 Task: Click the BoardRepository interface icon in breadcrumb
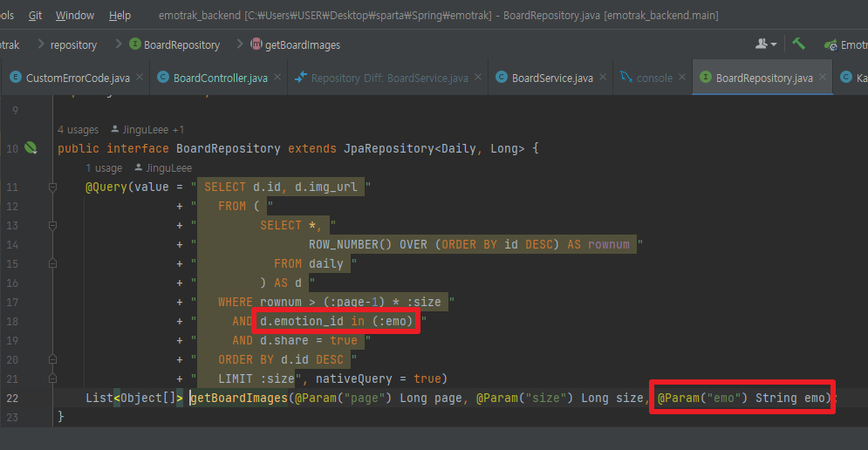point(135,44)
